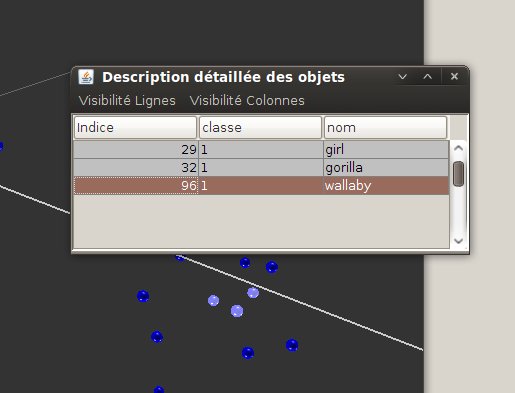515x393 pixels.
Task: Select the girl row in the table
Action: (x=261, y=150)
